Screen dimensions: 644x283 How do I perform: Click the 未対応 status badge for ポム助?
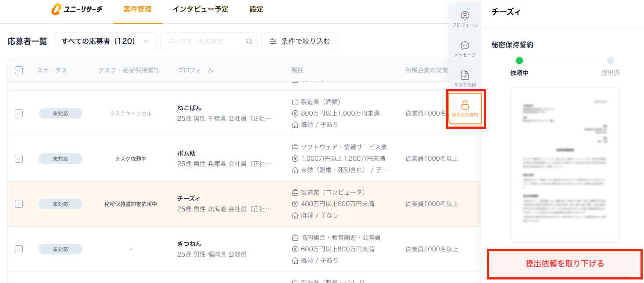coord(61,159)
